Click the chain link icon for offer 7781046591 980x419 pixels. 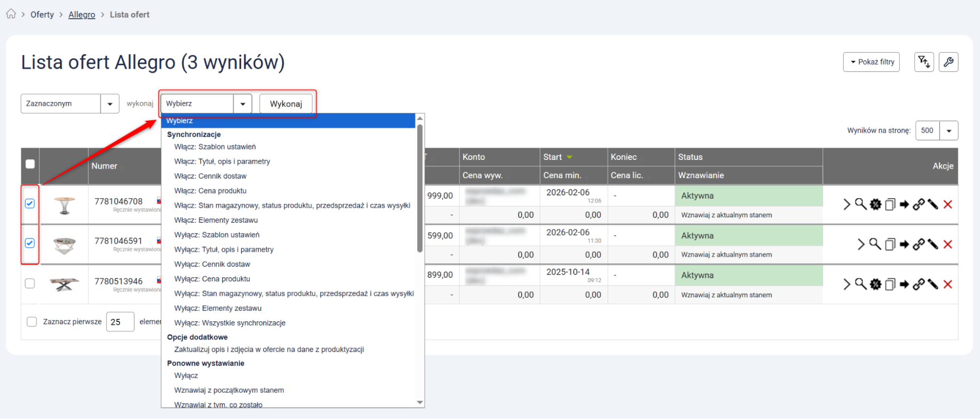[x=919, y=244]
